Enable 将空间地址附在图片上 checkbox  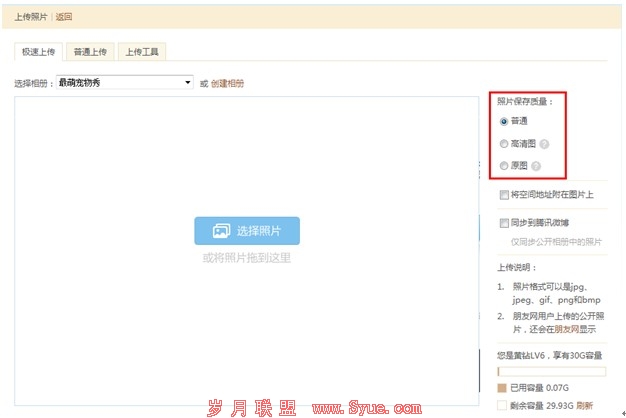click(504, 195)
